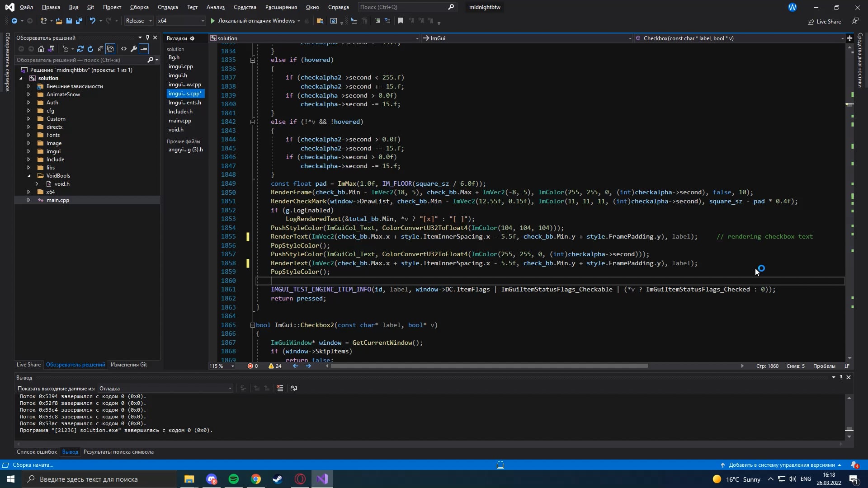
Task: Start the local Windows debugger
Action: coord(256,21)
